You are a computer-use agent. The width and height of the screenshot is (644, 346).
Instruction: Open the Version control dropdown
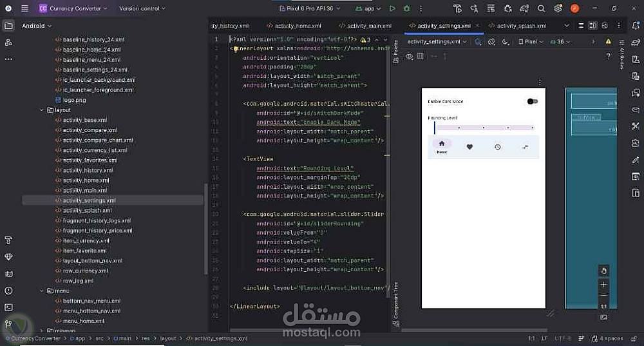[142, 8]
